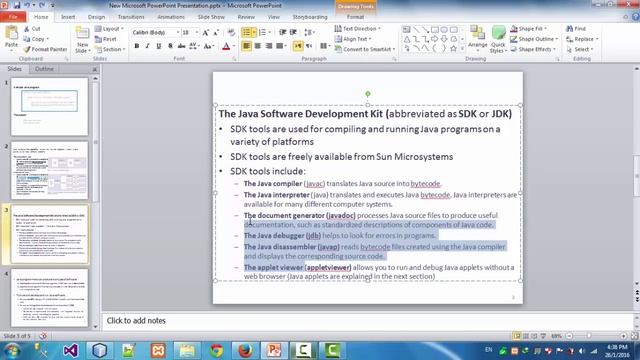
Task: Expand the shapes gallery More arrow
Action: [x=462, y=49]
